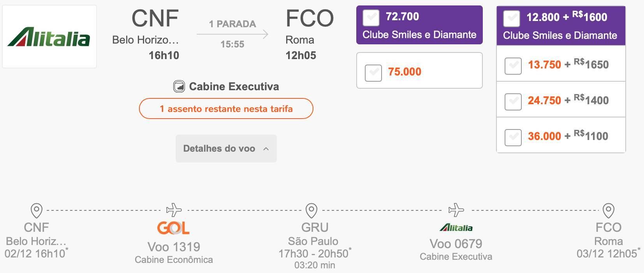Select the 72.700 Clube Smiles fare checkbox
644x273 pixels.
tap(371, 17)
